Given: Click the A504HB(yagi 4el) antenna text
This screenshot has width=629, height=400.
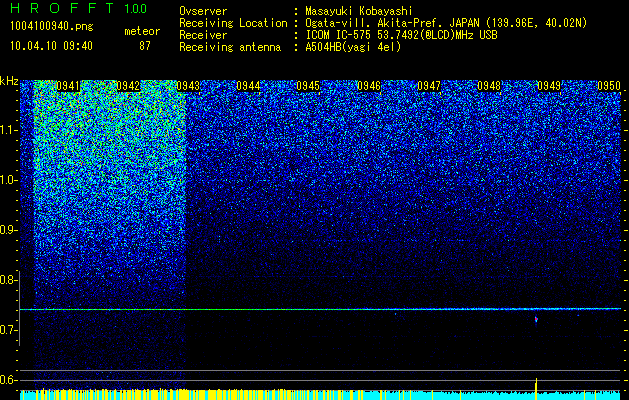Looking at the screenshot, I should (353, 47).
